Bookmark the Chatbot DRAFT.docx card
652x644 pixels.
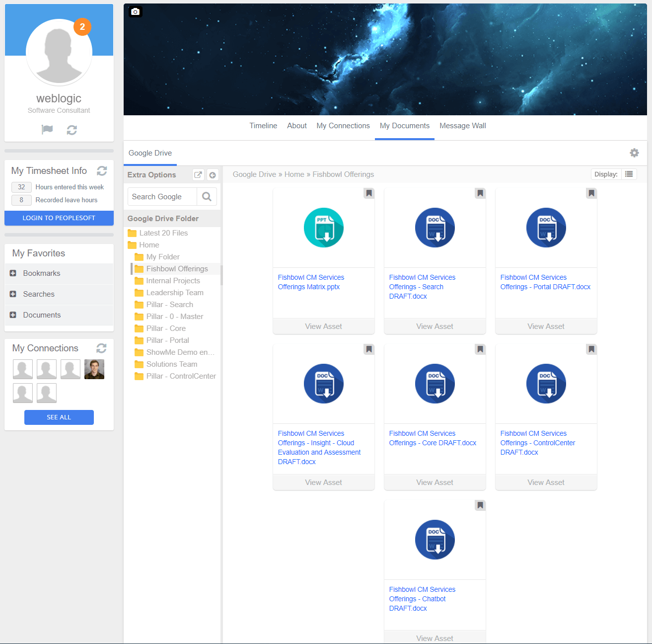click(x=480, y=505)
